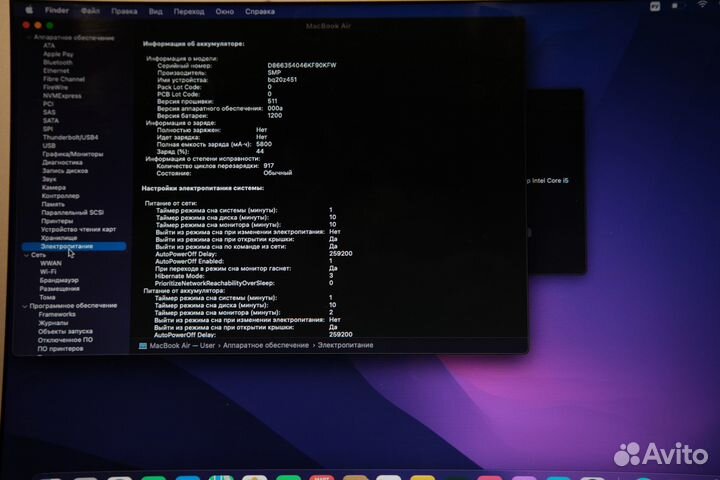Image resolution: width=720 pixels, height=480 pixels.
Task: Open the Файл menu
Action: pos(90,11)
